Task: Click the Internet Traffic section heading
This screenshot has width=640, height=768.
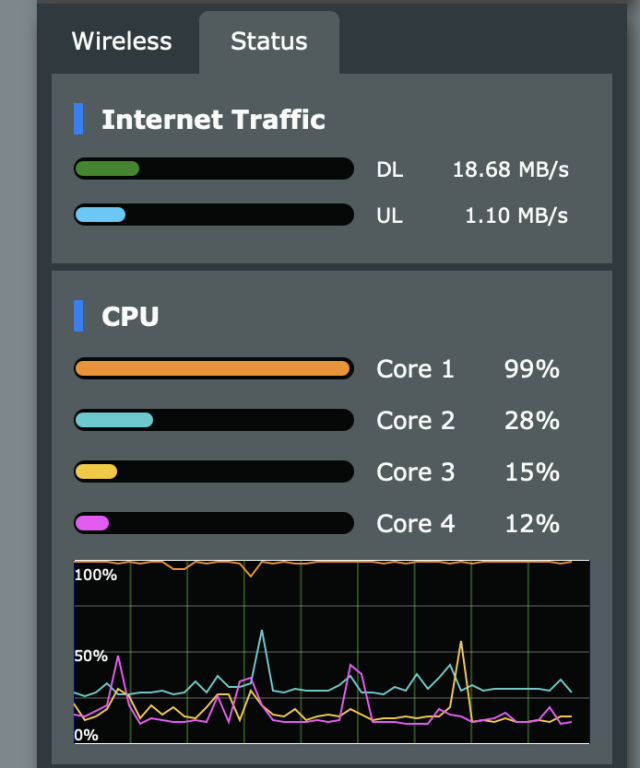Action: [213, 120]
